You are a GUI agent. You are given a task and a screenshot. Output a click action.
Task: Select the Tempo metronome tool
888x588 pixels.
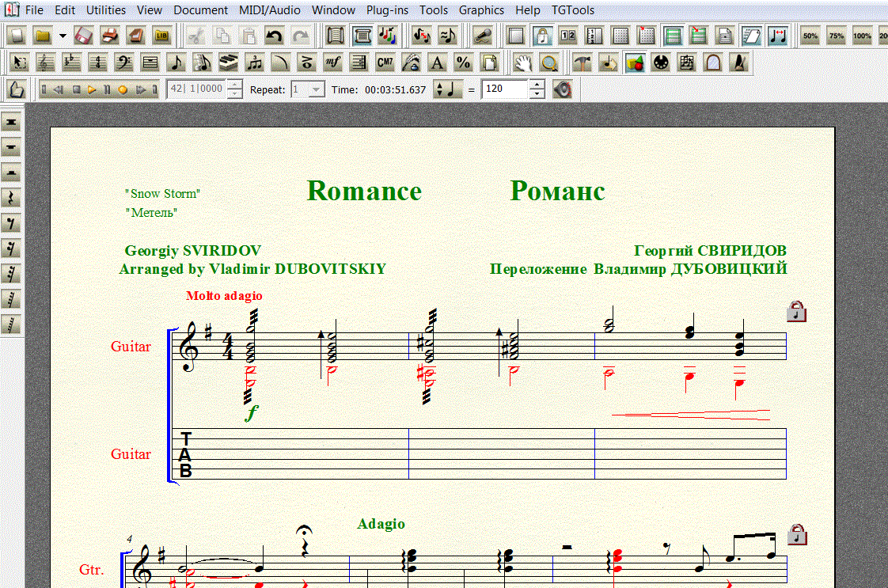click(x=739, y=63)
